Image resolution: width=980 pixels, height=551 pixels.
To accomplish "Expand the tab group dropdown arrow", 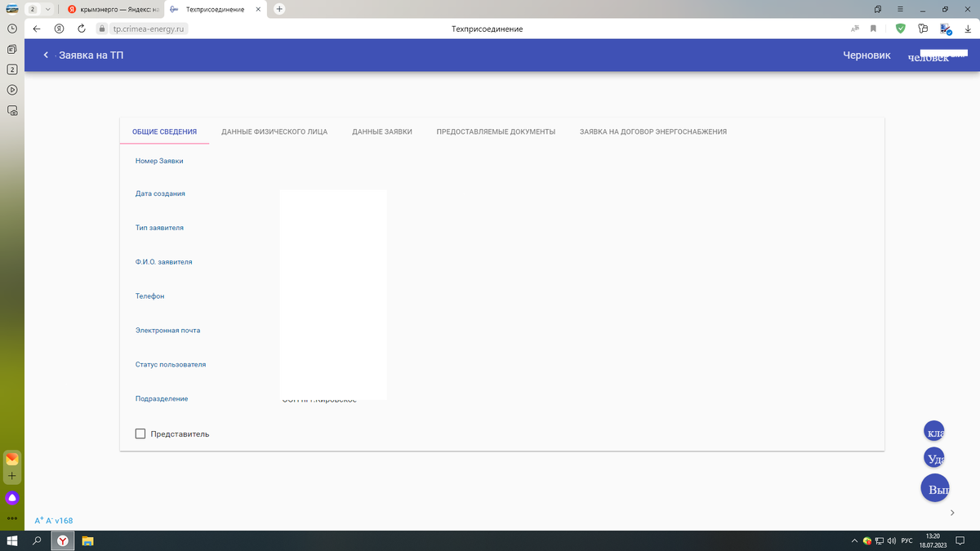I will 48,9.
